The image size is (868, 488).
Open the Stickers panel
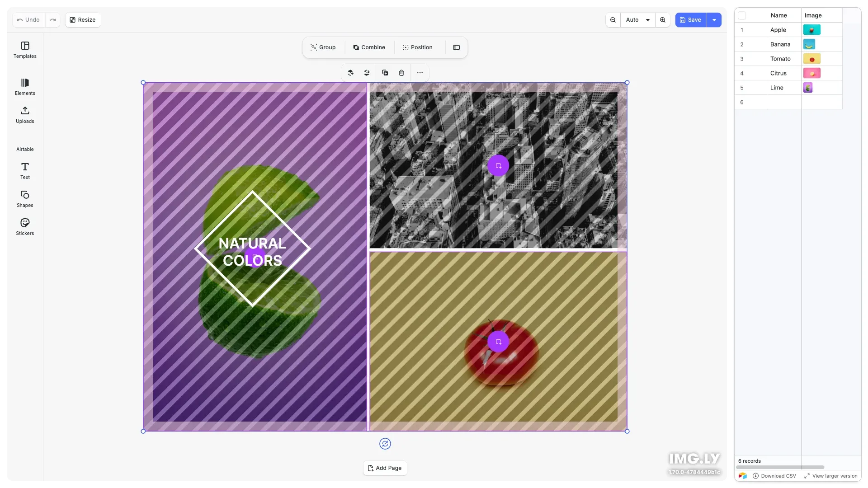(x=25, y=226)
